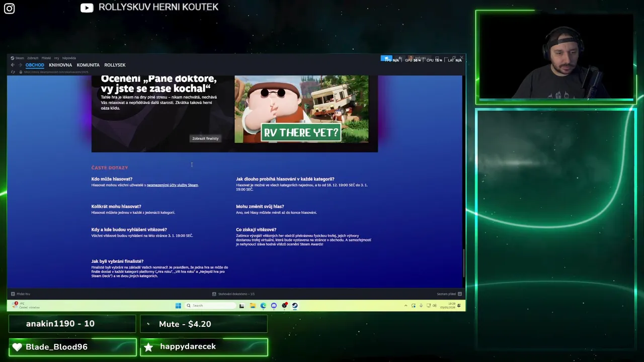Open the Přátelé menu
The width and height of the screenshot is (644, 362).
[46, 58]
